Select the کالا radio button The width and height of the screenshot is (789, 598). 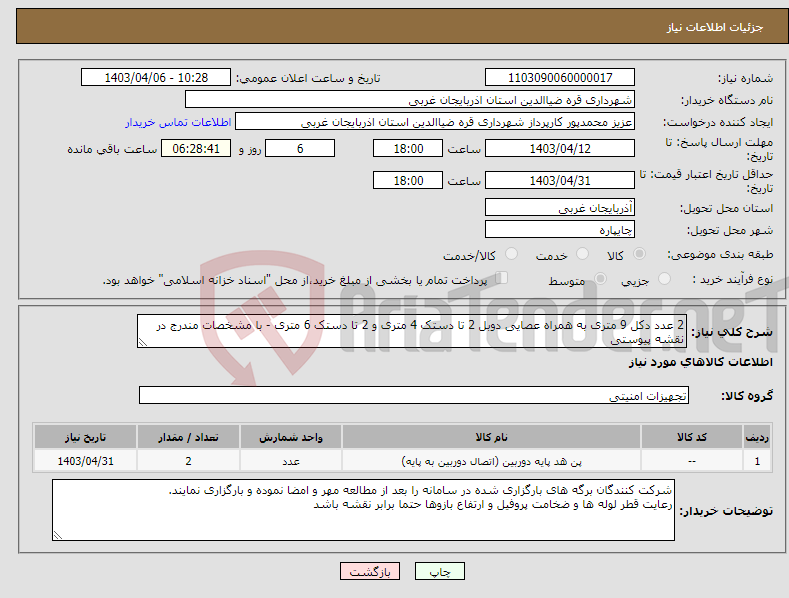click(639, 254)
